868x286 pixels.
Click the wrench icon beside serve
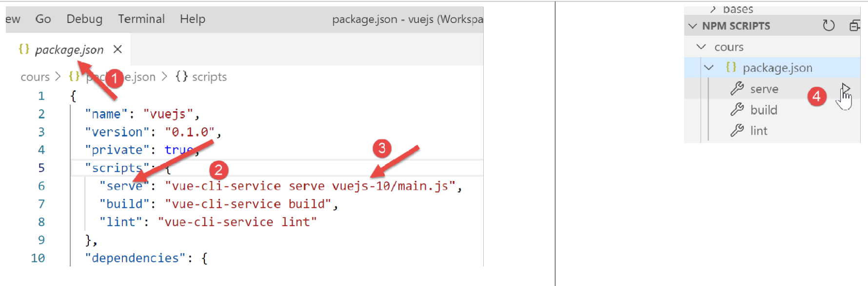click(x=737, y=89)
